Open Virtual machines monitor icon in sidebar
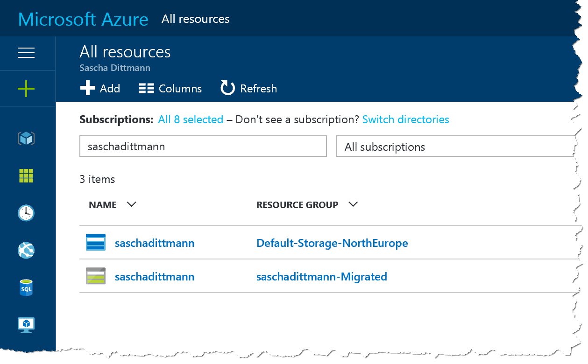 [x=26, y=324]
